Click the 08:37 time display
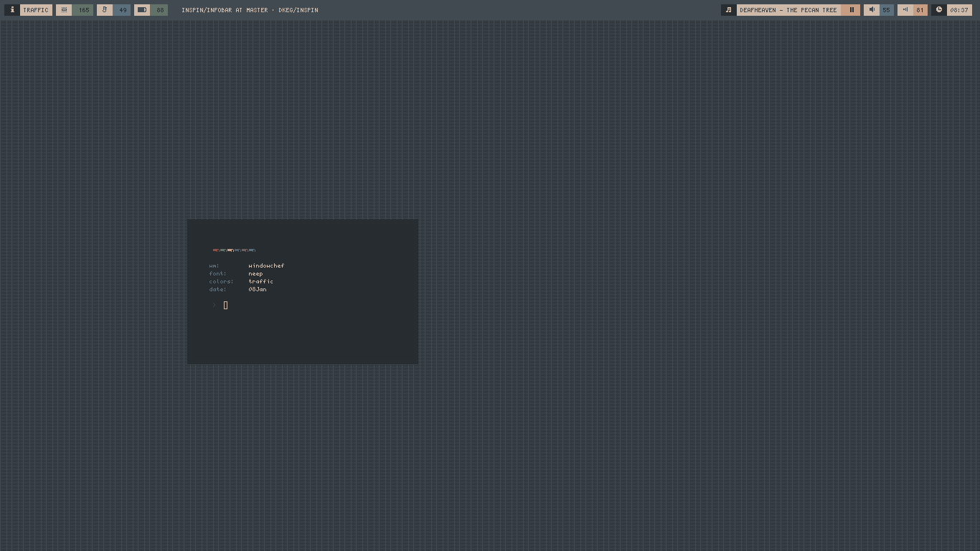The width and height of the screenshot is (980, 551). 959,10
